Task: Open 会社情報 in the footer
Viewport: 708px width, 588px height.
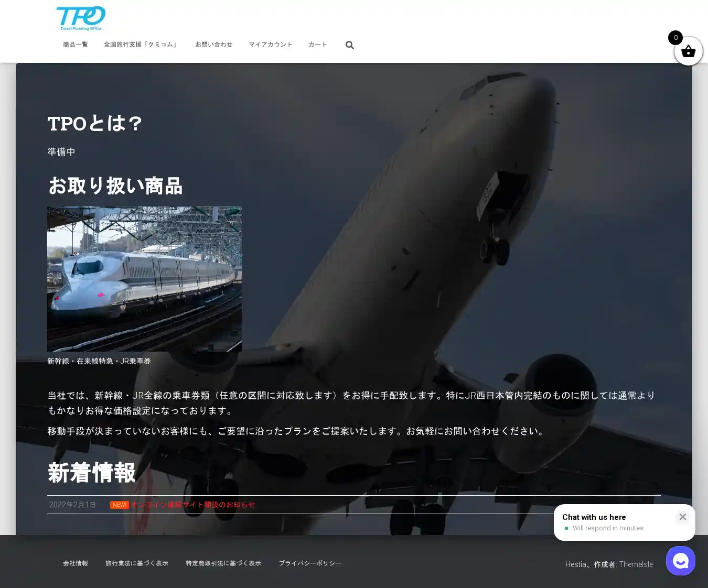Action: click(76, 563)
